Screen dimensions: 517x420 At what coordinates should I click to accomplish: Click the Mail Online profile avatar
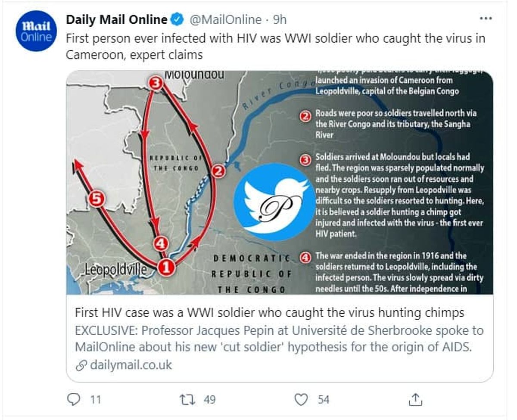36,32
